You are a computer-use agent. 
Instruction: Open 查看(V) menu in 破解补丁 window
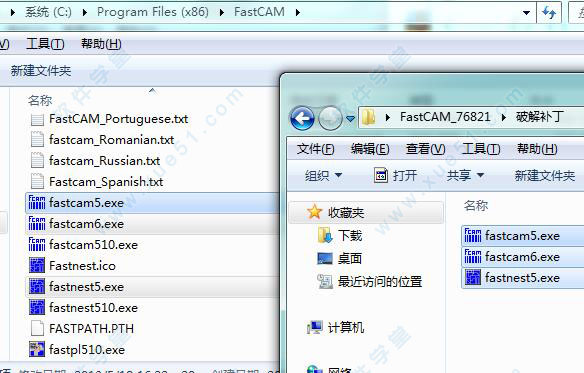[x=425, y=149]
